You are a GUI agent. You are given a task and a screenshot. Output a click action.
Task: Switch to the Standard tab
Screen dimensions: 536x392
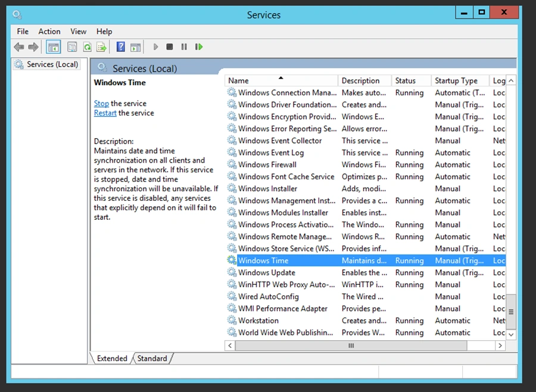coord(152,359)
